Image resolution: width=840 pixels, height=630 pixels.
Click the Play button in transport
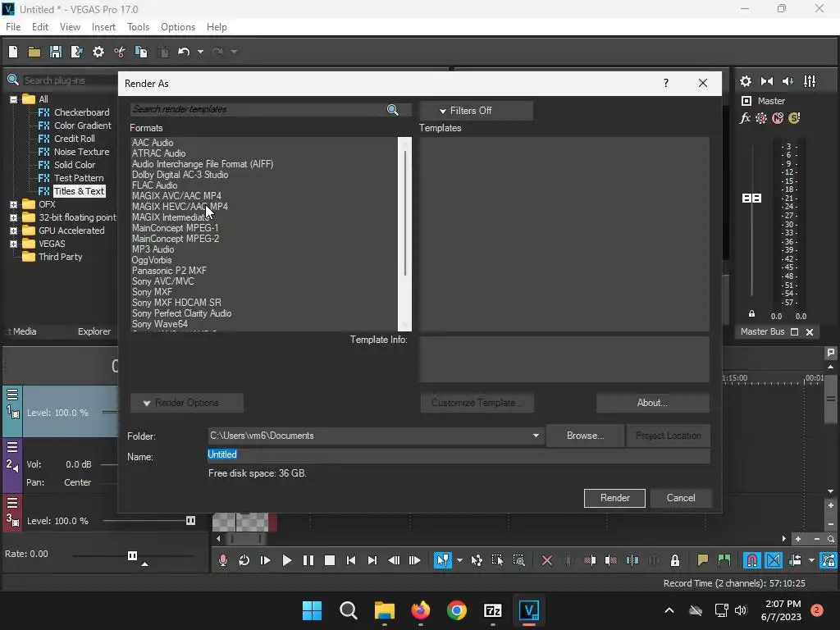[286, 560]
